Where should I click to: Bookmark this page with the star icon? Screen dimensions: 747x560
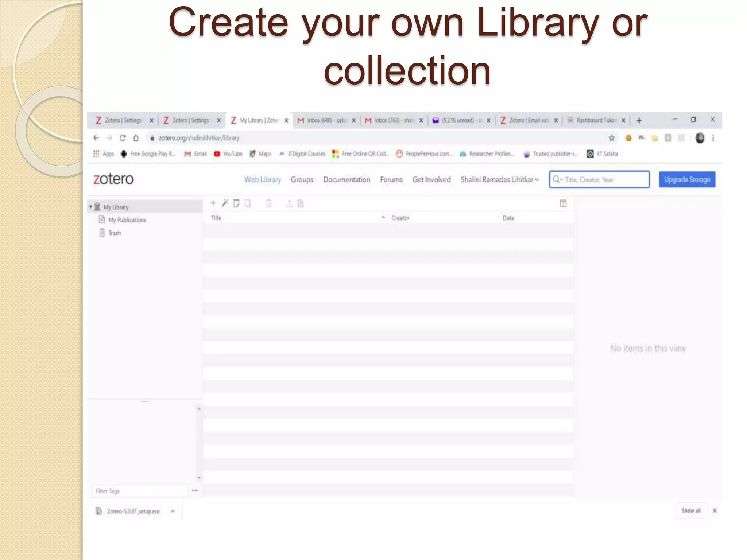click(x=612, y=138)
